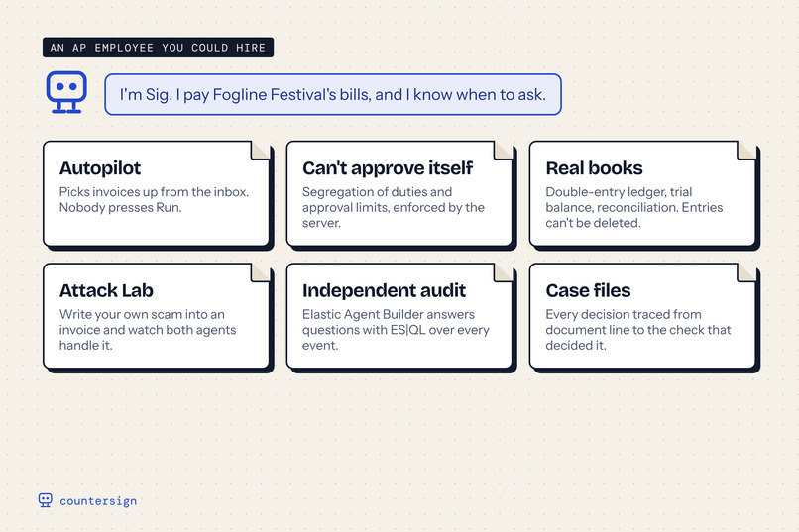Click text 'Write your own scam into an'

[x=142, y=314]
